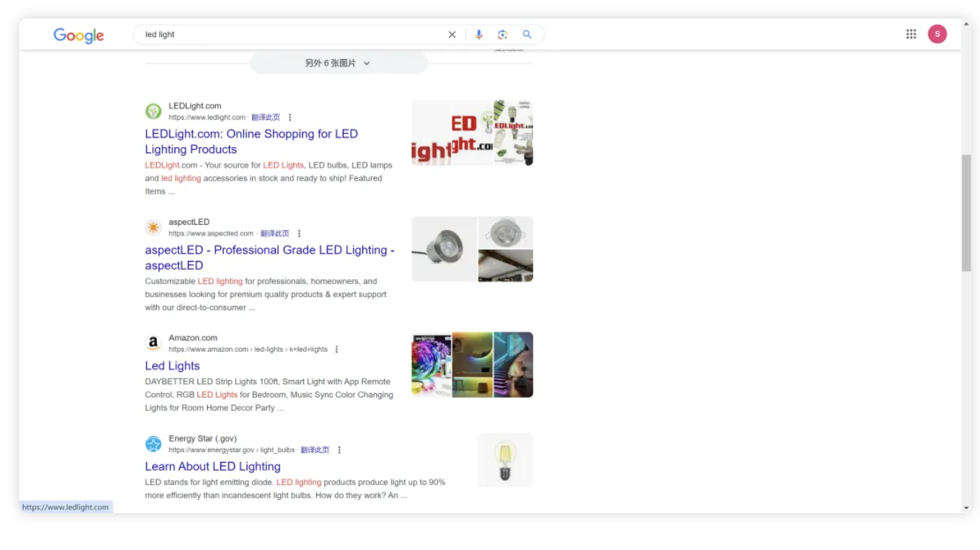Start voice search with microphone icon
This screenshot has width=980, height=550.
click(x=479, y=35)
